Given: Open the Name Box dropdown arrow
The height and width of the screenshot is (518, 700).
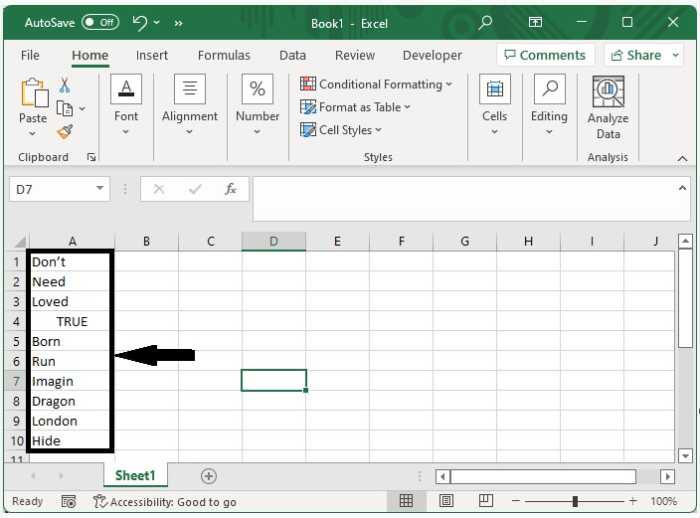Looking at the screenshot, I should click(x=100, y=188).
